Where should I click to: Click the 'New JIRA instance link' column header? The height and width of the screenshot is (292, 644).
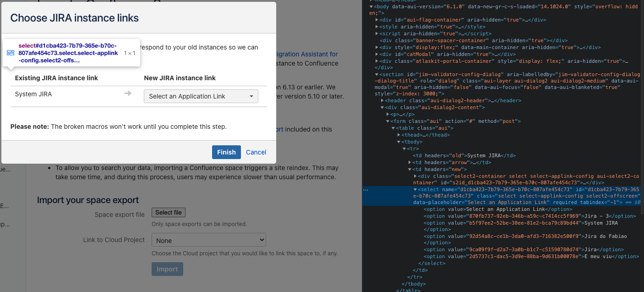[180, 78]
